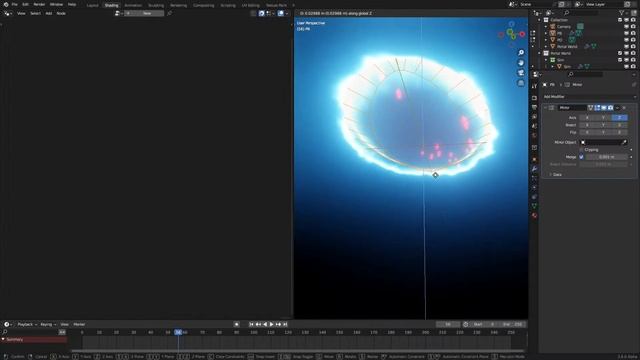Toggle perspective/orthographic grid gizmo
640x360 pixels.
point(521,83)
